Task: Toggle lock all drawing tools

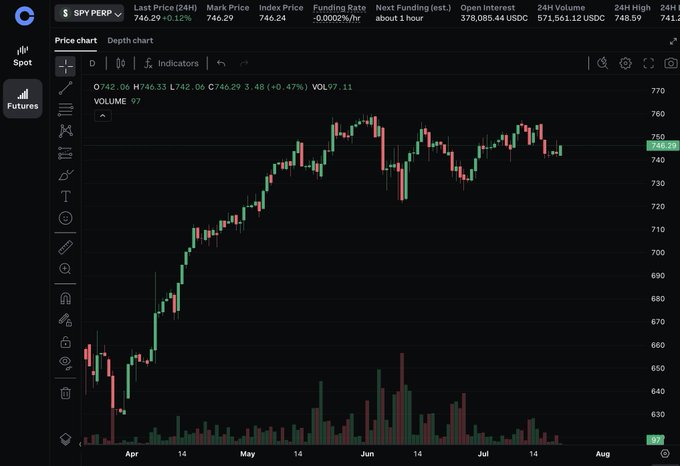Action: click(x=65, y=342)
